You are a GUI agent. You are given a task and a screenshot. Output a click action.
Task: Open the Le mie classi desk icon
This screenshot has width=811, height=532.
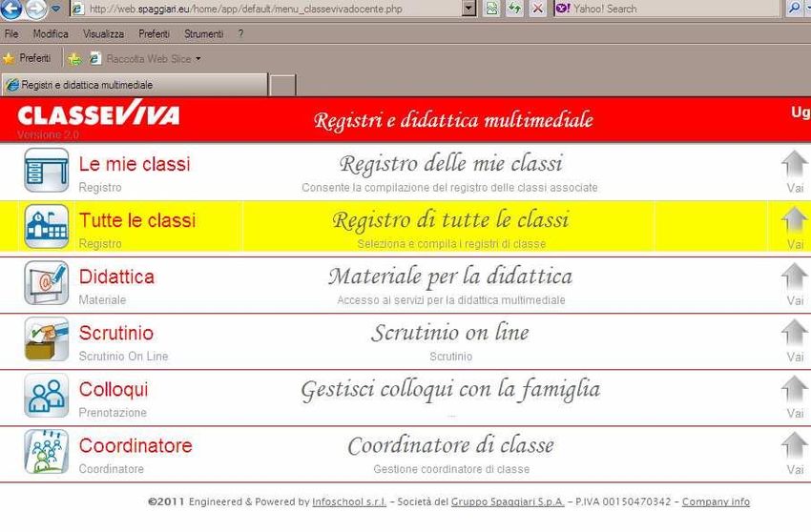point(46,171)
